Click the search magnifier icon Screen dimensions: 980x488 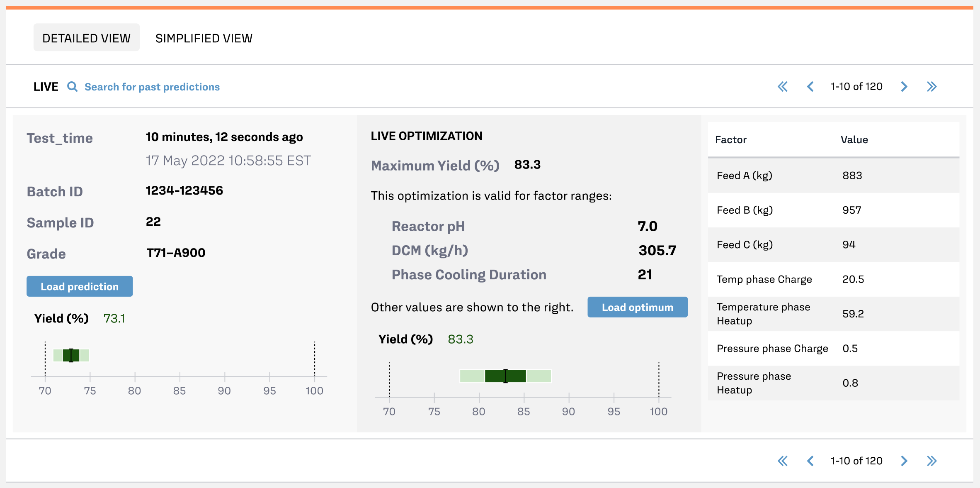73,87
